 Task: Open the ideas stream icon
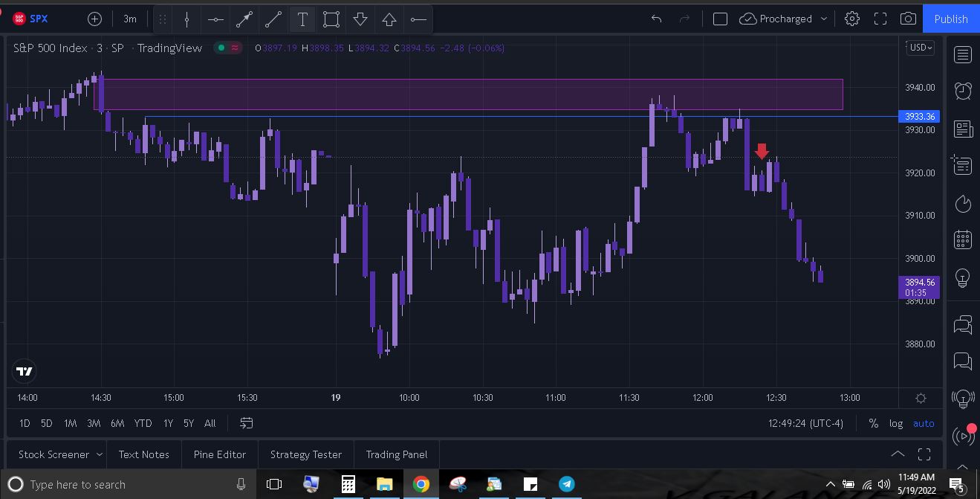click(963, 399)
